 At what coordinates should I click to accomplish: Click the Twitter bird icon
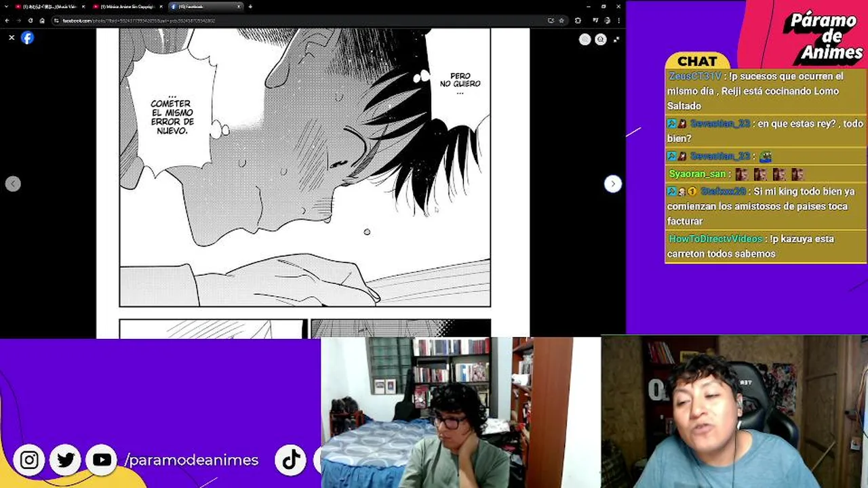point(66,460)
